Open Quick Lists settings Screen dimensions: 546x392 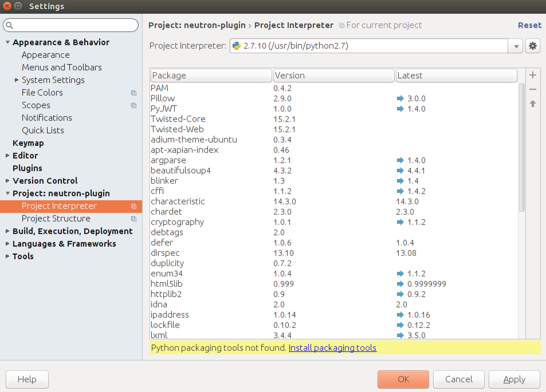43,130
